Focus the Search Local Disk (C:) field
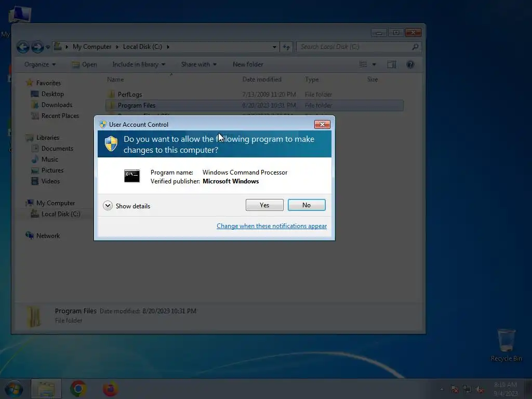532x399 pixels. pyautogui.click(x=354, y=47)
